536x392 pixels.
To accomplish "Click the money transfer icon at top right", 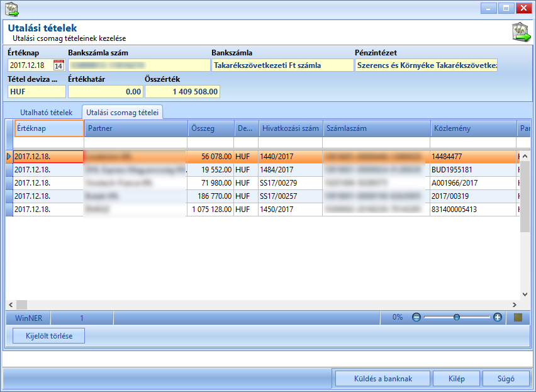I will (522, 33).
